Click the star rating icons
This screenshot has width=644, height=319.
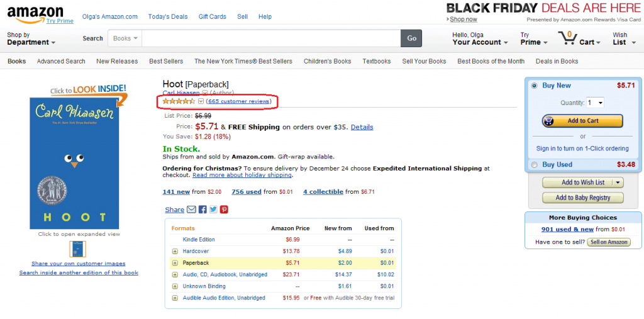(179, 101)
